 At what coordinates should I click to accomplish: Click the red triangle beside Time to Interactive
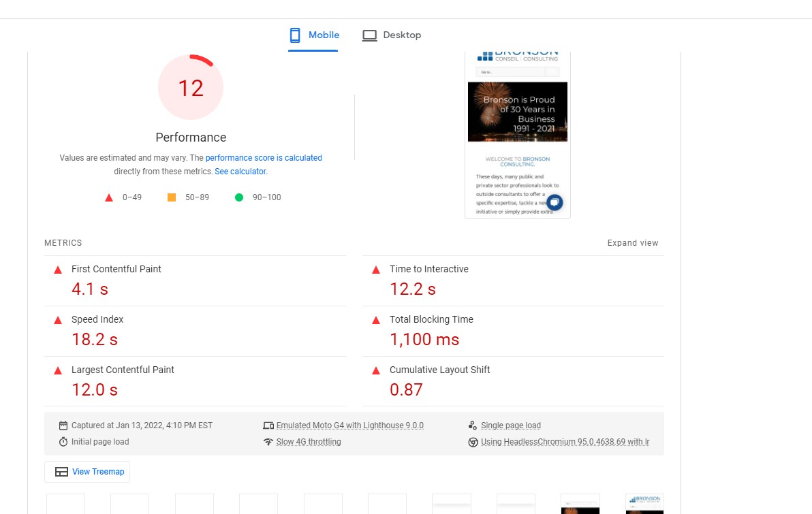(376, 270)
